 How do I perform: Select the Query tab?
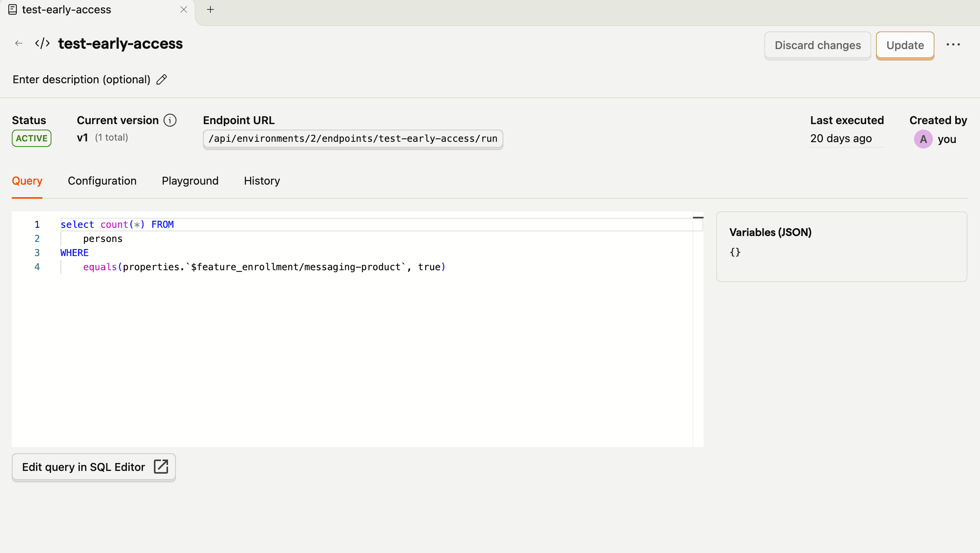27,181
